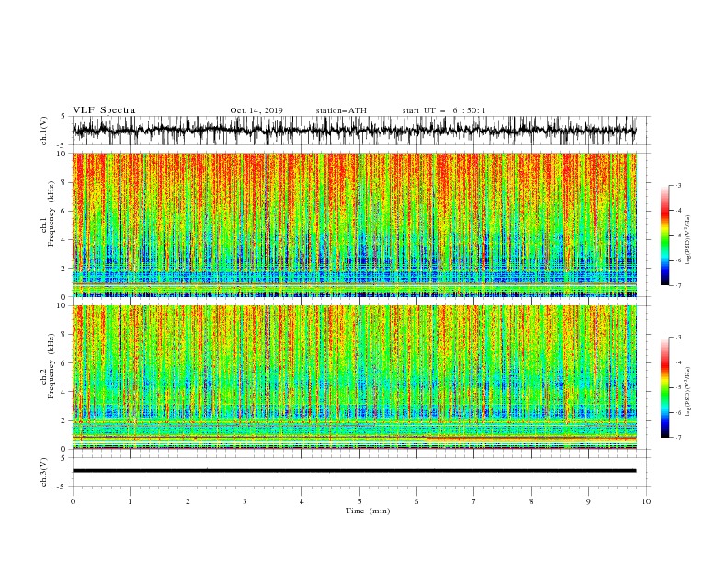
Task: Click the '-7' value on the lower colorbar
Action: point(677,438)
